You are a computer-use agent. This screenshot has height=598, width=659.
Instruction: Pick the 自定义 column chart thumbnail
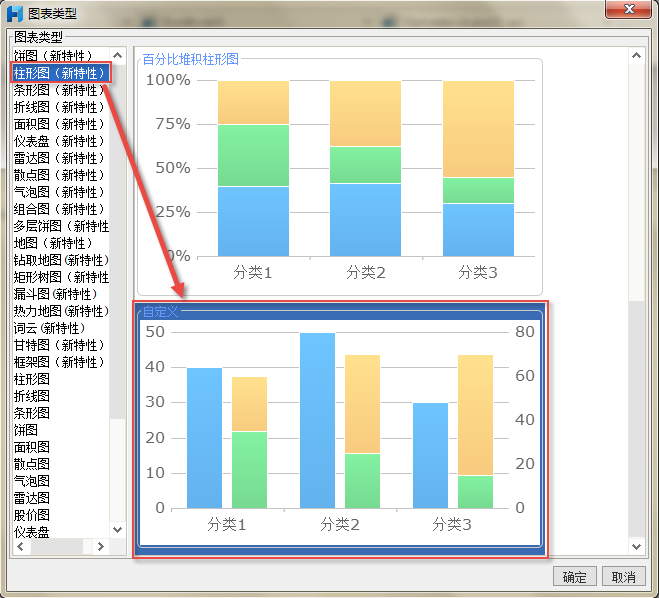pyautogui.click(x=340, y=429)
